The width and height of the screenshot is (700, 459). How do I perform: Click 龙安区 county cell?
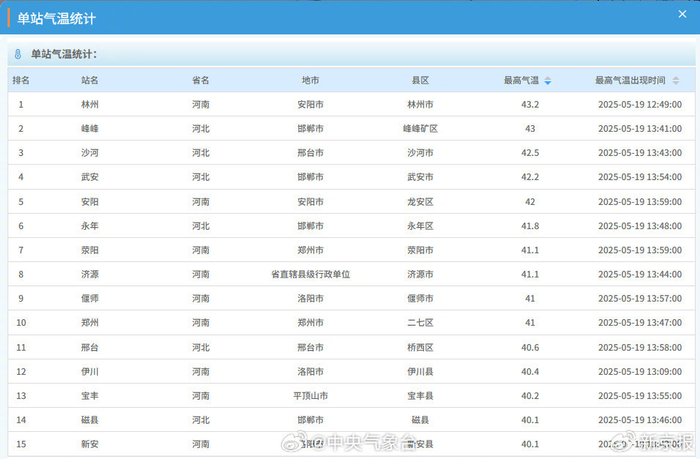[x=421, y=202]
